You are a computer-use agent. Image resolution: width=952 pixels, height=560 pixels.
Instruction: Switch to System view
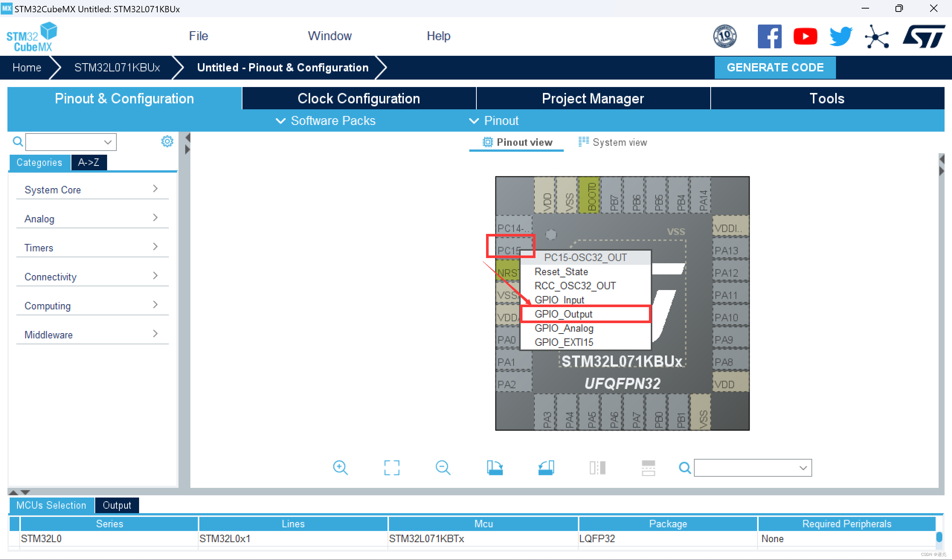[x=613, y=142]
